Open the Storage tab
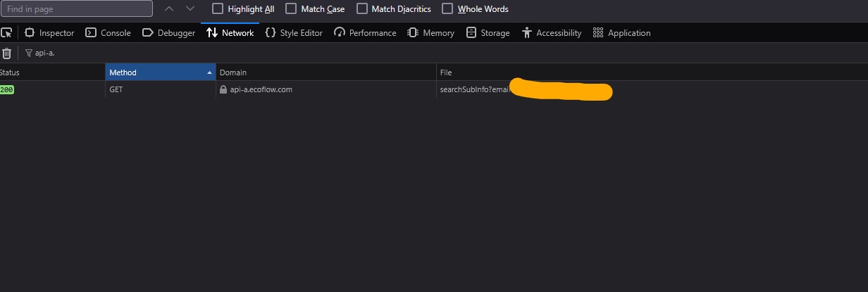 [488, 32]
